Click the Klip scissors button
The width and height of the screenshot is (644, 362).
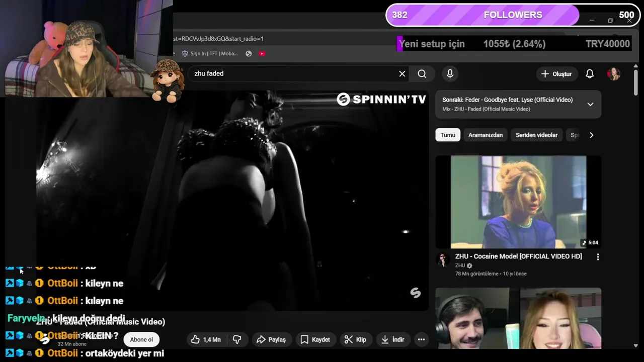[x=355, y=340]
